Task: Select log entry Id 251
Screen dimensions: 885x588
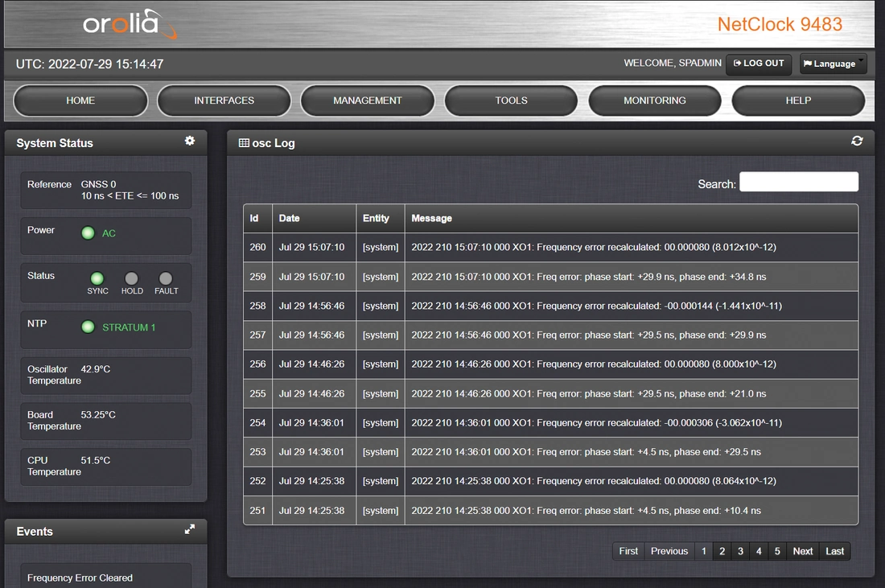Action: click(551, 510)
